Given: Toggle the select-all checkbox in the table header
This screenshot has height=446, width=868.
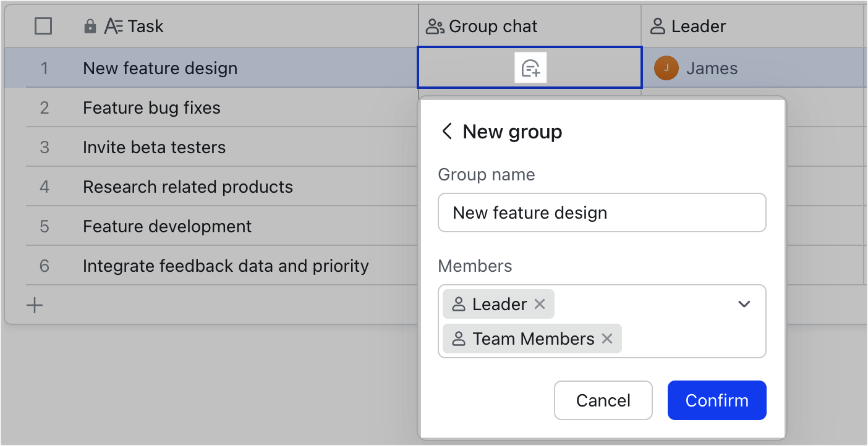Looking at the screenshot, I should pos(43,26).
